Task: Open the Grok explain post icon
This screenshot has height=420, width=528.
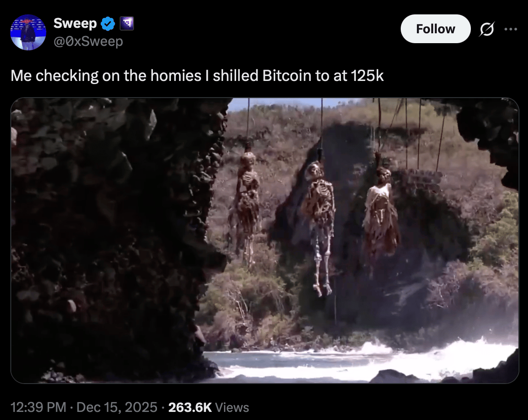Action: coord(487,29)
